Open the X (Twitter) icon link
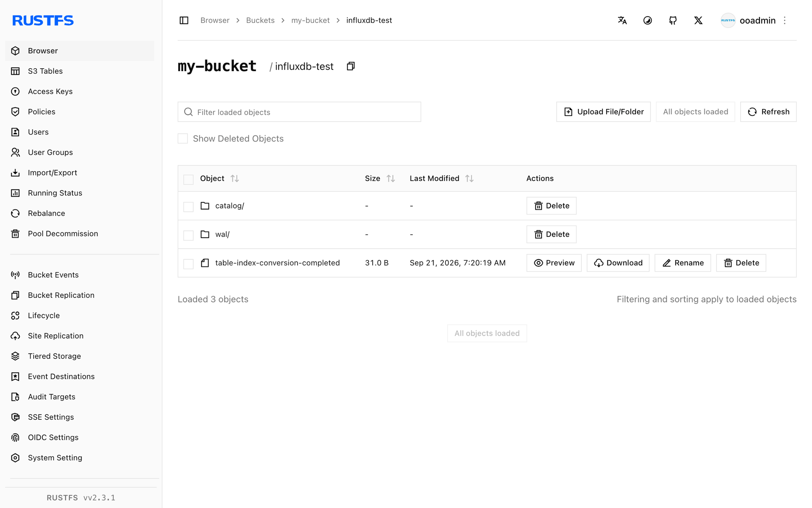Image resolution: width=812 pixels, height=508 pixels. pyautogui.click(x=698, y=20)
